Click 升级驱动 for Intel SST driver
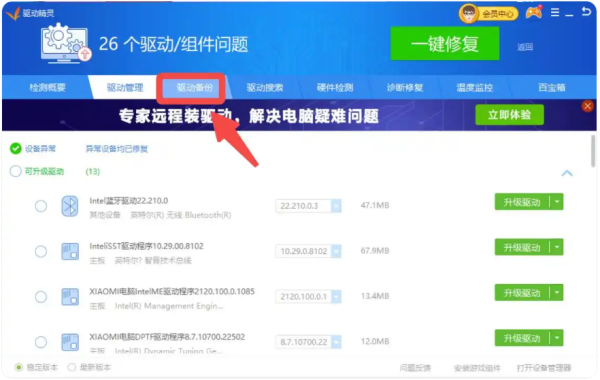Screen dimensions: 600x380 [522, 247]
